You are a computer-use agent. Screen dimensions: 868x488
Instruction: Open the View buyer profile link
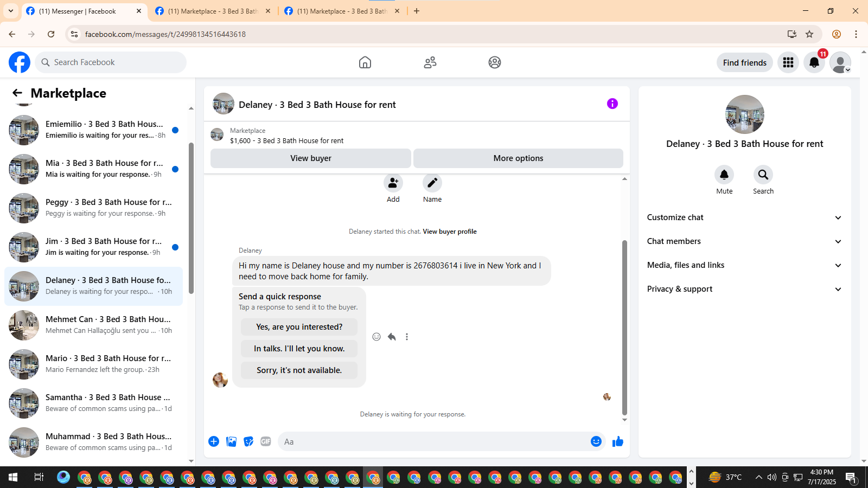point(450,232)
